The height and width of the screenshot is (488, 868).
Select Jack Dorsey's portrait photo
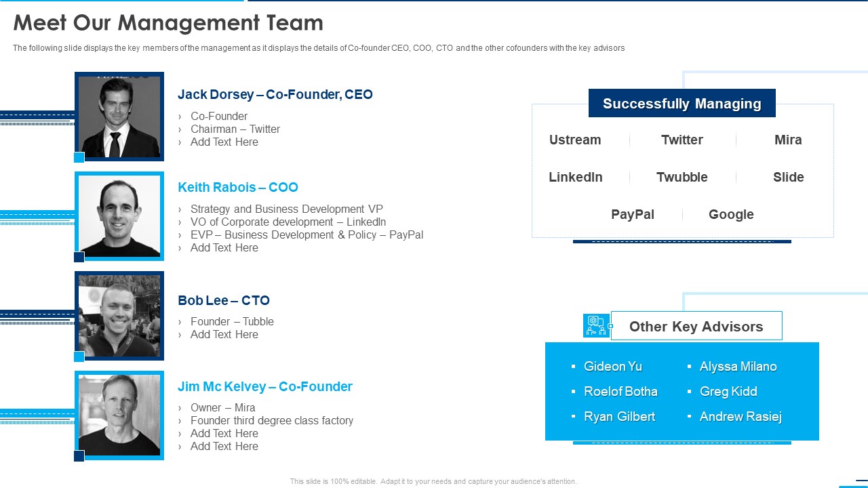[x=119, y=117]
